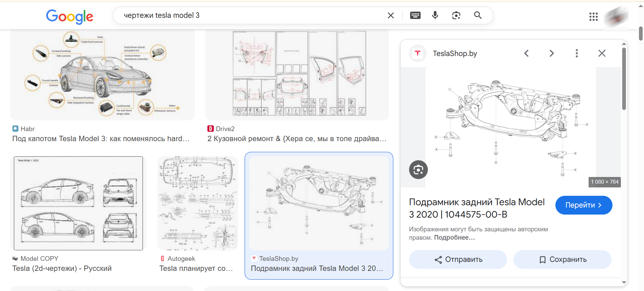Viewport: 644px width, 291px height.
Task: Open patent drawing thumbnail from Autogeek
Action: [198, 203]
